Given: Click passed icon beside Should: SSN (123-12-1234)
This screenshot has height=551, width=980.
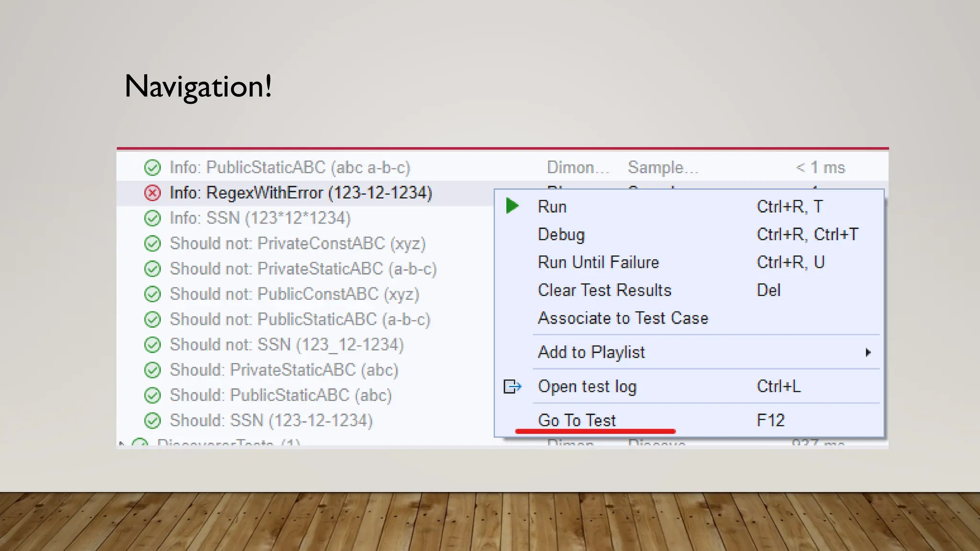Looking at the screenshot, I should point(152,420).
